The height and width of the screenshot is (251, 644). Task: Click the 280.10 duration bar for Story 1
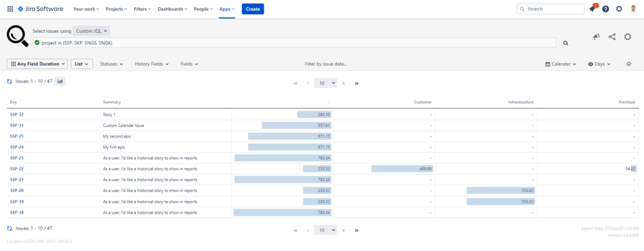pyautogui.click(x=315, y=115)
